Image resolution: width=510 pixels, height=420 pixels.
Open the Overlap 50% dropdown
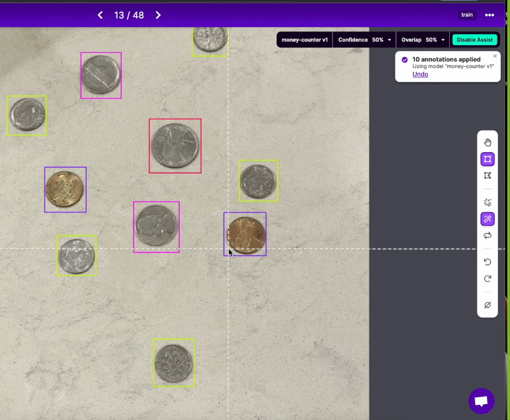(x=423, y=40)
